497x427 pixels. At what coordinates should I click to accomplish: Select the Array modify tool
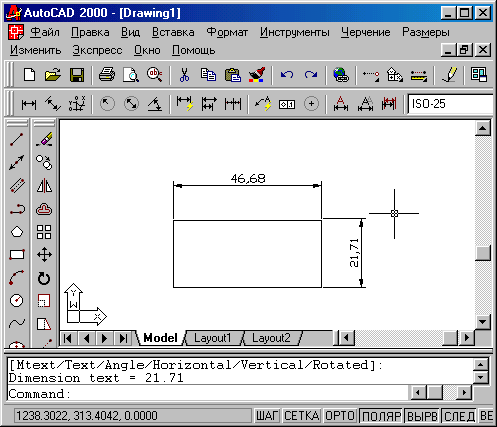pyautogui.click(x=44, y=232)
